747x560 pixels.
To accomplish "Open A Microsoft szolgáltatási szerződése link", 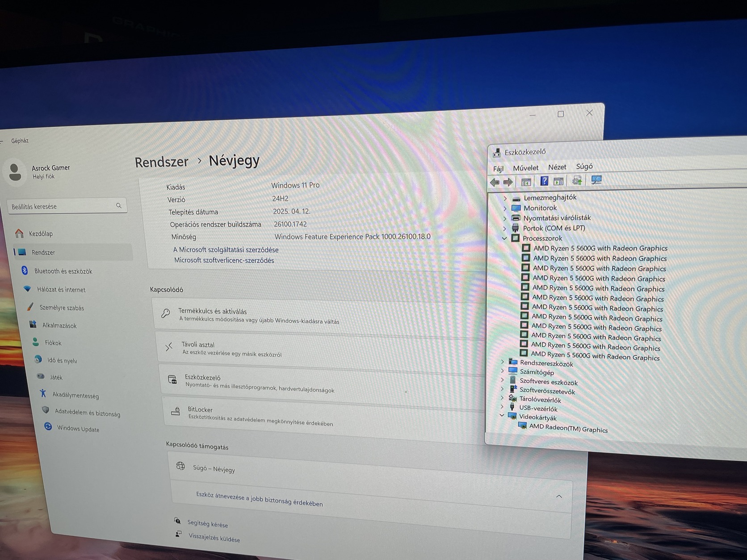I will pyautogui.click(x=226, y=250).
